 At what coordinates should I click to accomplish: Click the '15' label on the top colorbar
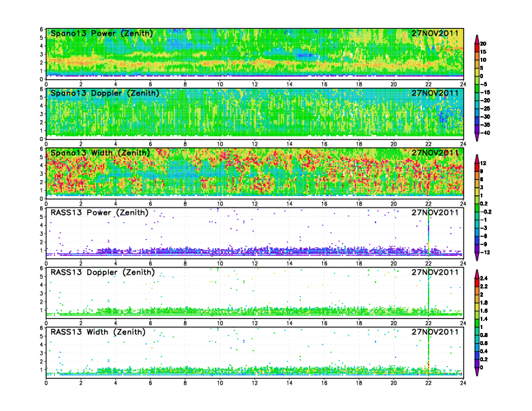click(483, 52)
